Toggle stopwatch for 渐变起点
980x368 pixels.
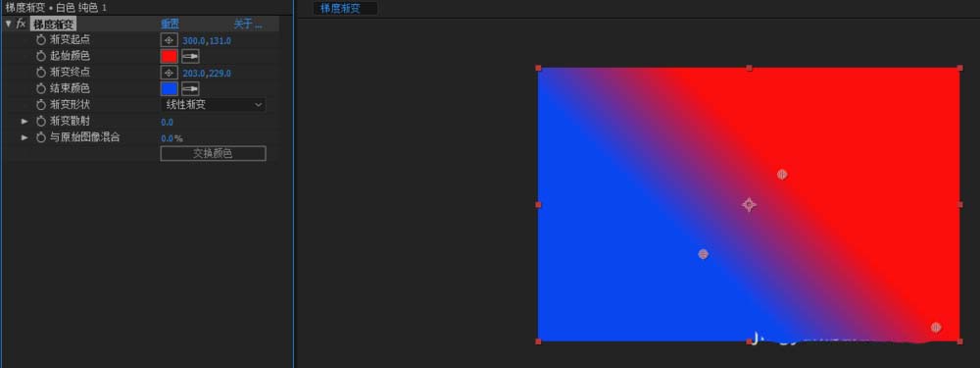coord(41,40)
